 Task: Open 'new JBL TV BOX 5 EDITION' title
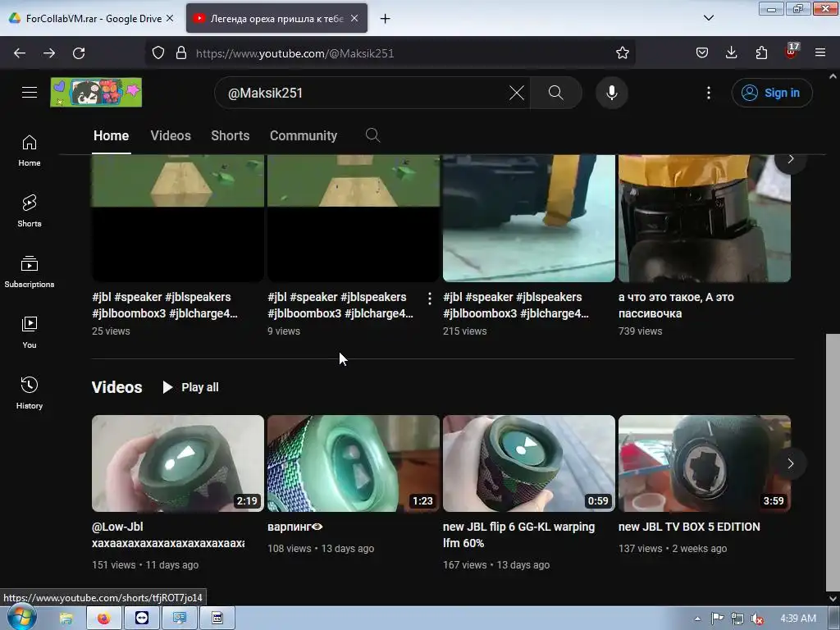[x=689, y=527]
